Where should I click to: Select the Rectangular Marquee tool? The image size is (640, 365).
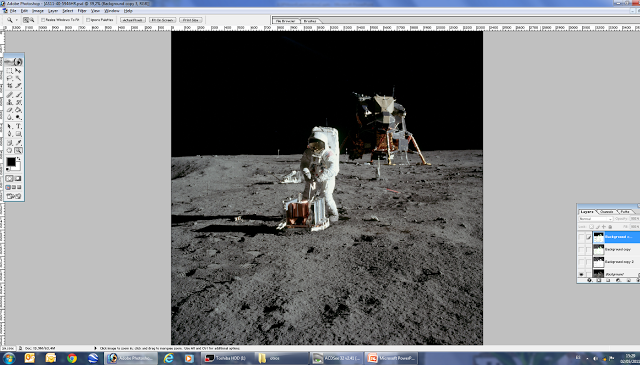click(10, 71)
